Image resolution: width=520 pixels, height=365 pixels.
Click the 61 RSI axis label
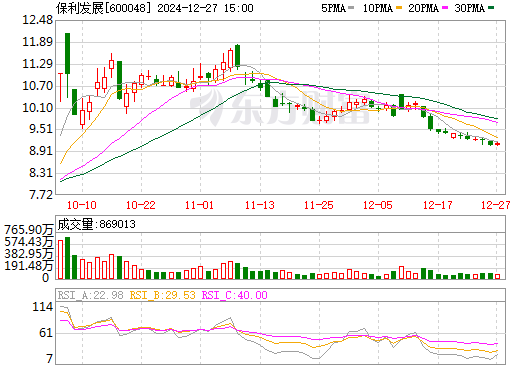pyautogui.click(x=46, y=333)
